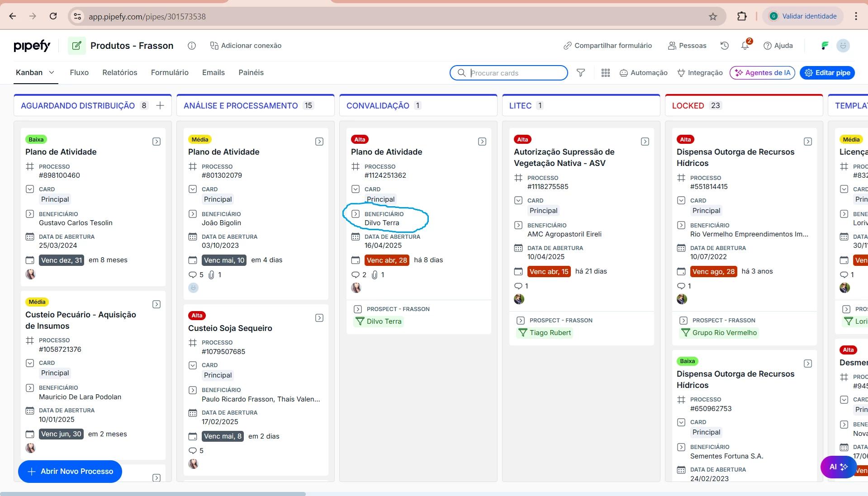Viewport: 868px width, 496px height.
Task: Expand Kanban view dropdown
Action: (52, 72)
